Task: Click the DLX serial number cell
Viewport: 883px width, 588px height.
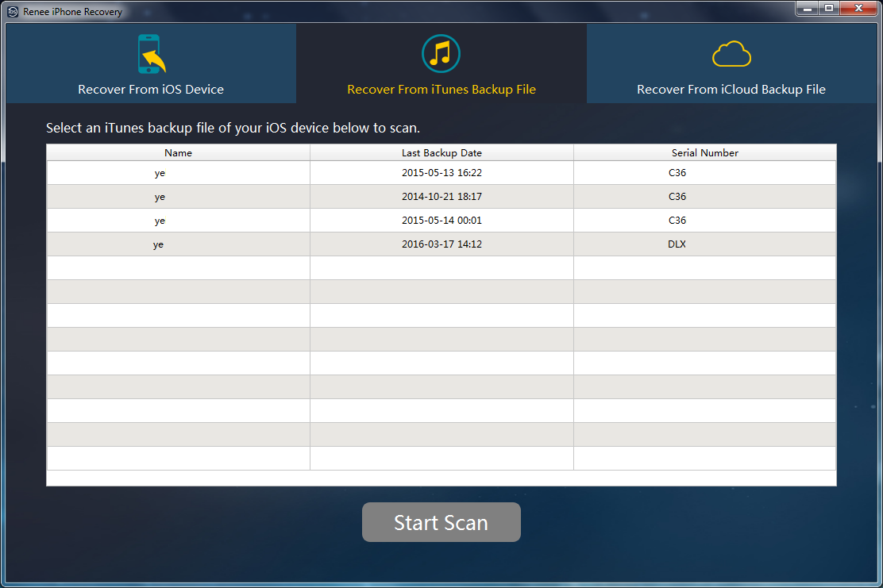Action: pos(677,244)
